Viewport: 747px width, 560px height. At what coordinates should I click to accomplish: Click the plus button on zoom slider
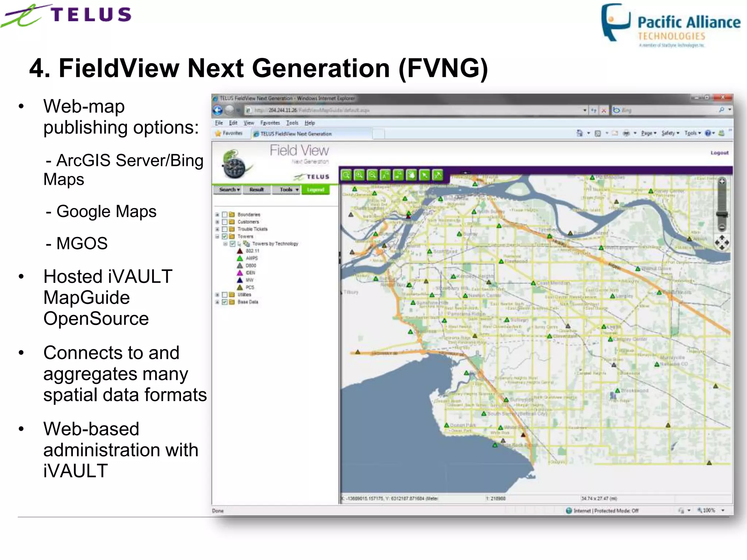722,182
